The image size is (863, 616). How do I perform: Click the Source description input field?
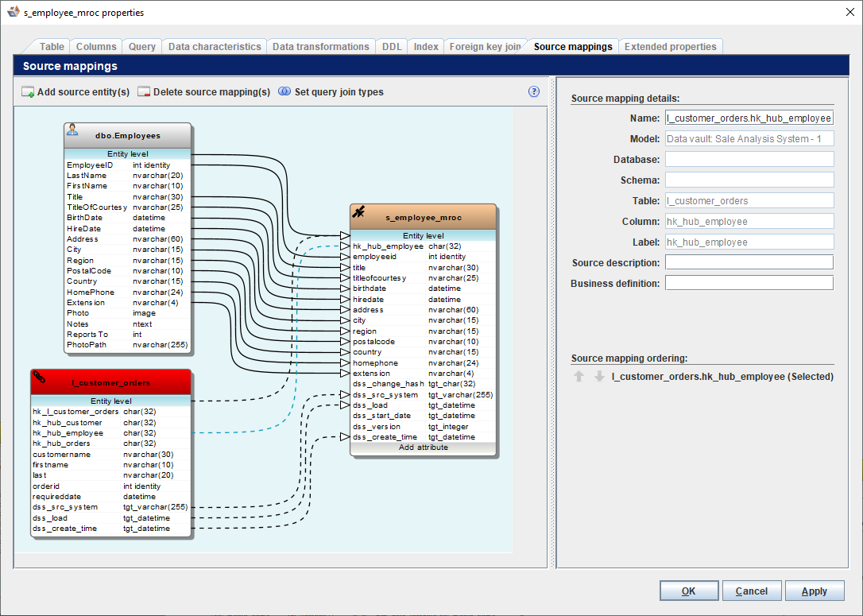click(749, 262)
